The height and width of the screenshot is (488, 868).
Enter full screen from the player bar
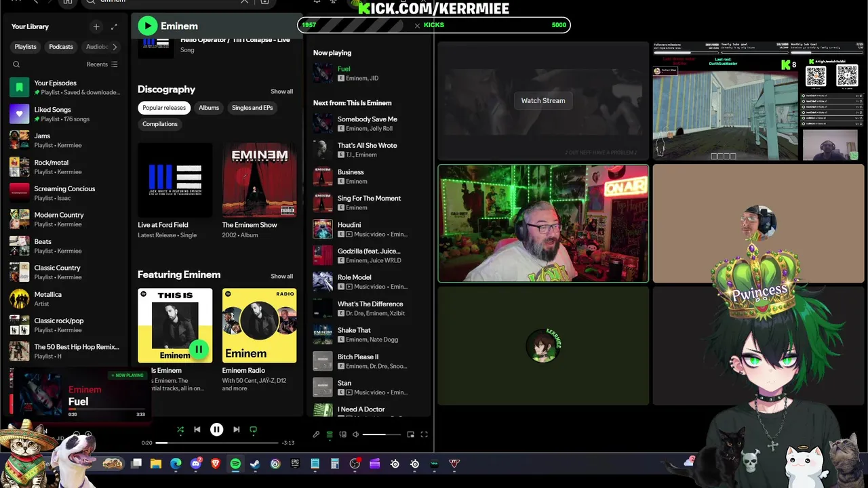tap(425, 434)
